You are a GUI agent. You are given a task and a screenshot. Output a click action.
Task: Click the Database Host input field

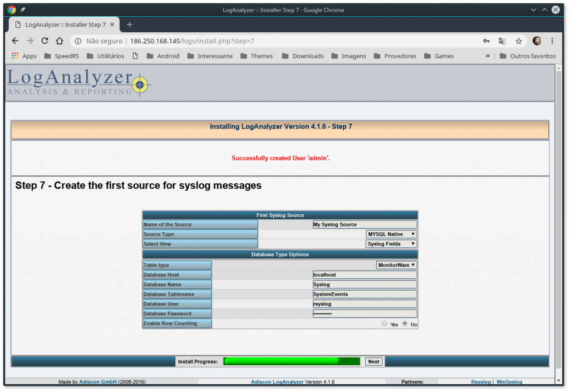[x=365, y=275]
